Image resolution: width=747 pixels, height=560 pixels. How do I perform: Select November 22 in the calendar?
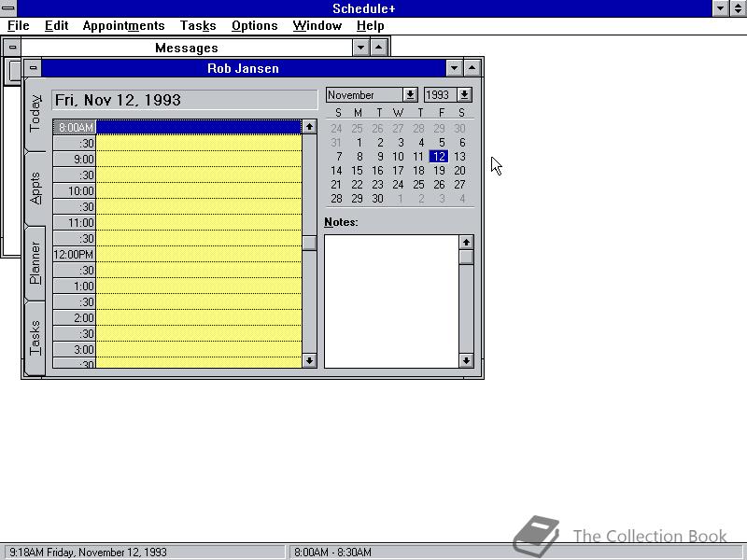(357, 184)
